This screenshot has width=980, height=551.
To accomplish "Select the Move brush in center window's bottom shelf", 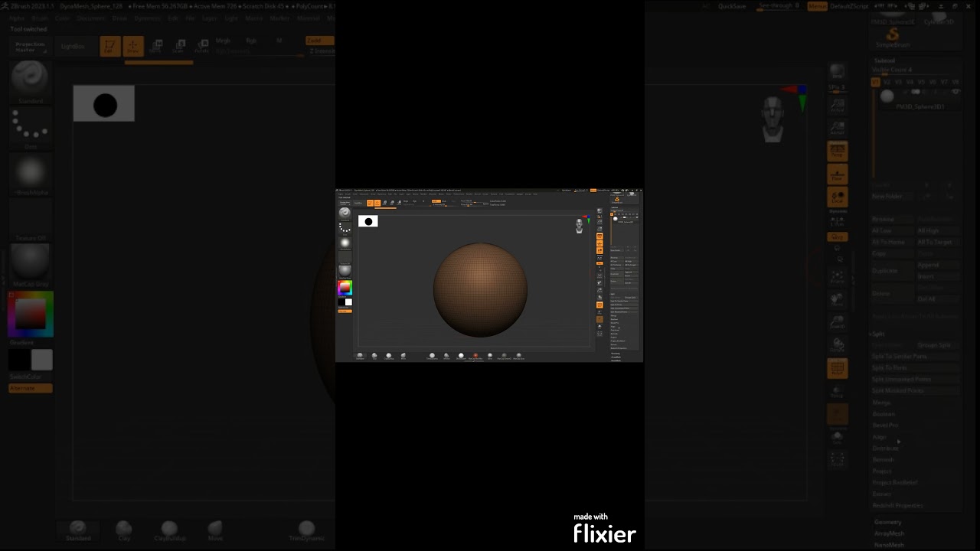I will tap(403, 356).
